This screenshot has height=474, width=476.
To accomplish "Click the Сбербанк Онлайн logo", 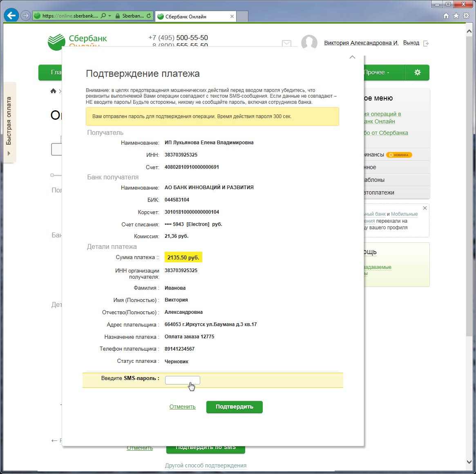I will (77, 42).
